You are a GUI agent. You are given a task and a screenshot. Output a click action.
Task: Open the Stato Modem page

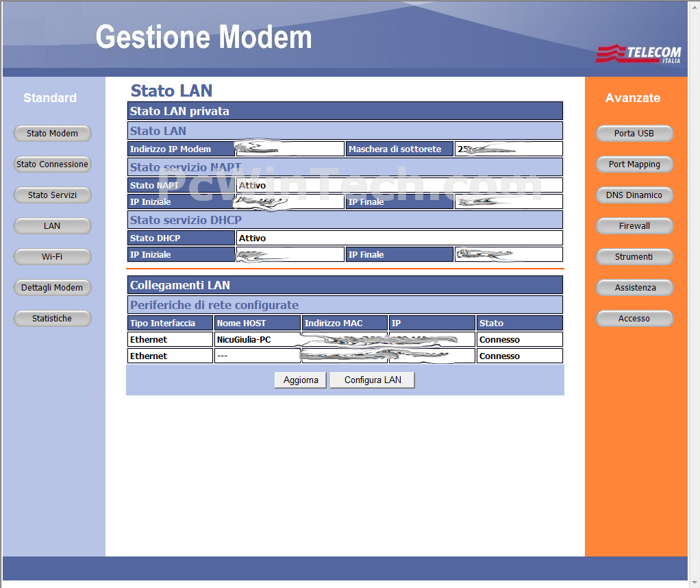pyautogui.click(x=52, y=133)
